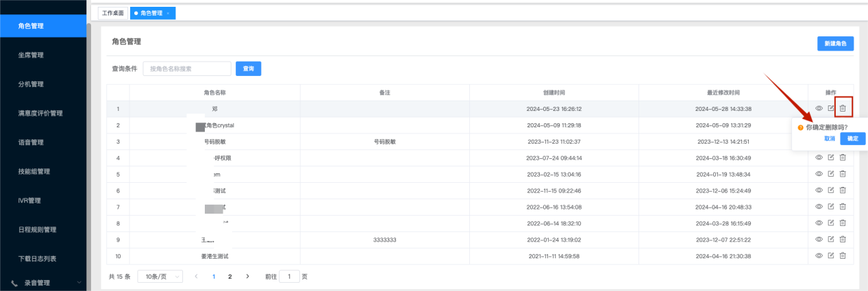Go to page 2
Screen dimensions: 868x291
(x=230, y=277)
